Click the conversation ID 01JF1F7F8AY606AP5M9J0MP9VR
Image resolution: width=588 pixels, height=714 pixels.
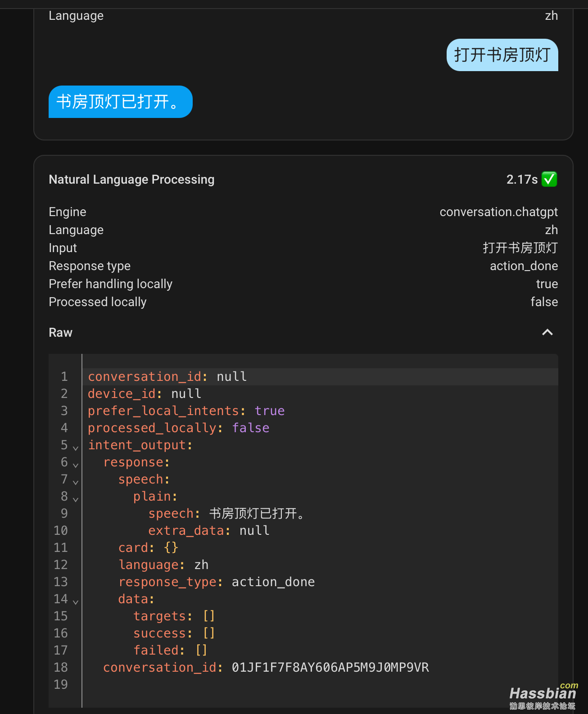click(330, 667)
